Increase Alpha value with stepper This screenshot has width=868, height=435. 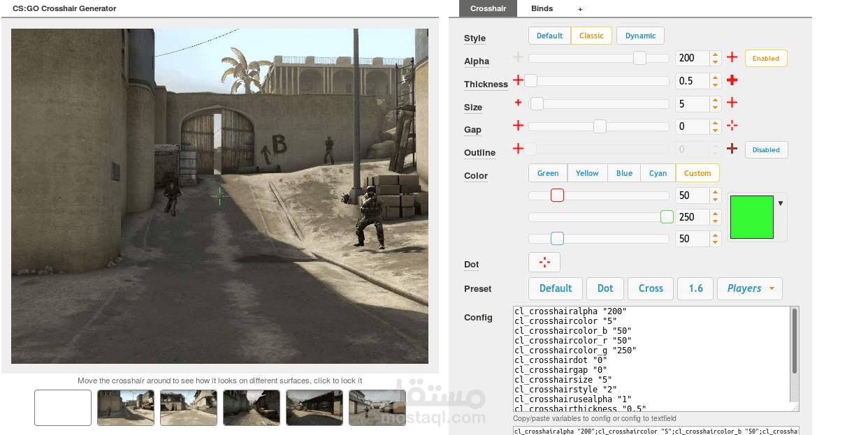pyautogui.click(x=715, y=54)
